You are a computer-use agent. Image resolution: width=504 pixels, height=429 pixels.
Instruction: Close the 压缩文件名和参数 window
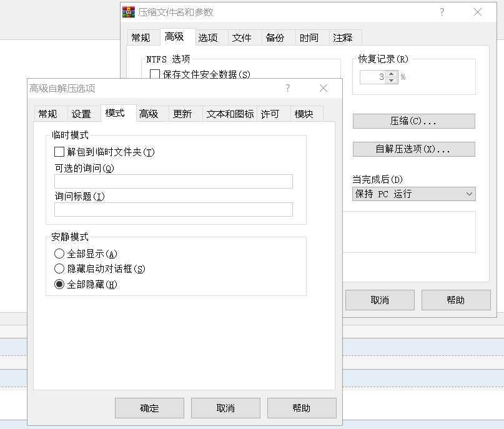click(x=478, y=12)
